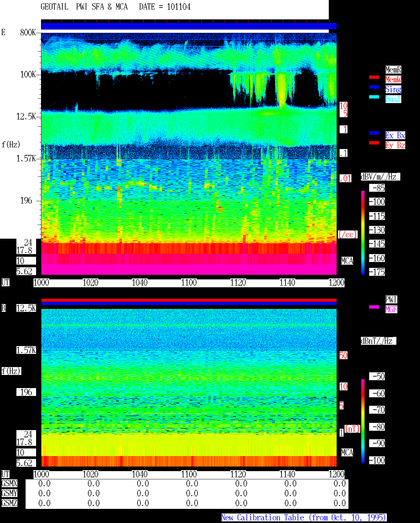Click the magnetic field dBnT color bar

(x=363, y=421)
